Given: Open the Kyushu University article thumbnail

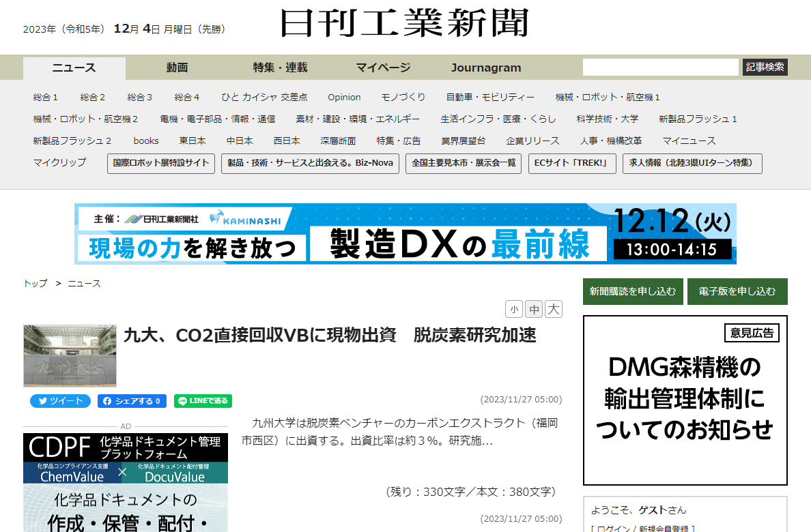Looking at the screenshot, I should (x=70, y=356).
